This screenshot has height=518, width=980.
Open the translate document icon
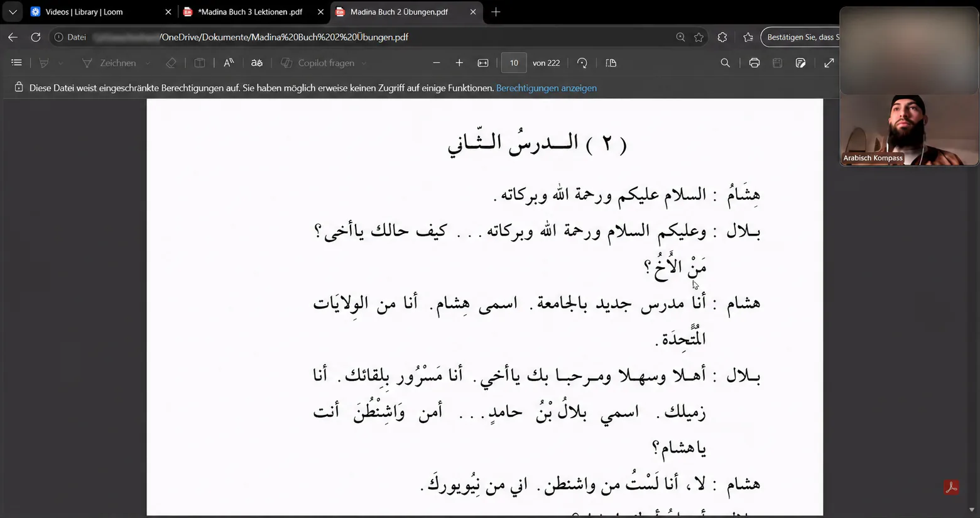click(257, 63)
